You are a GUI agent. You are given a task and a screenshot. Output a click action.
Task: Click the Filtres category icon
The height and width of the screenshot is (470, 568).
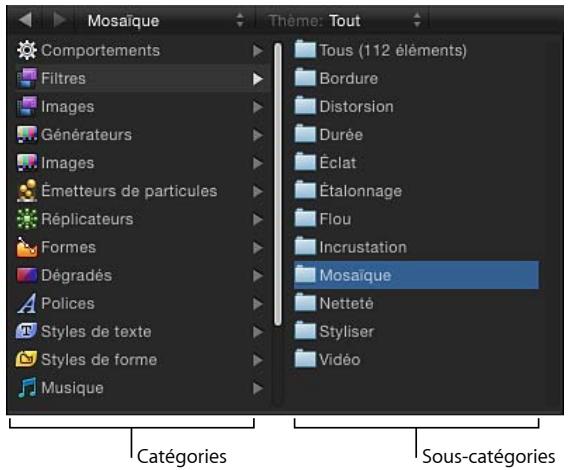click(x=27, y=78)
